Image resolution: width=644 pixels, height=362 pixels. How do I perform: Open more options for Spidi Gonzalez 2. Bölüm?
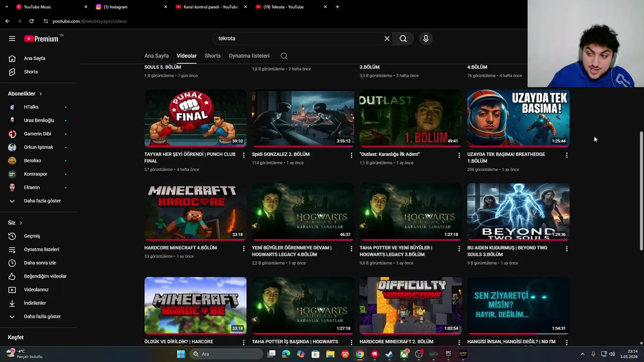(x=351, y=155)
